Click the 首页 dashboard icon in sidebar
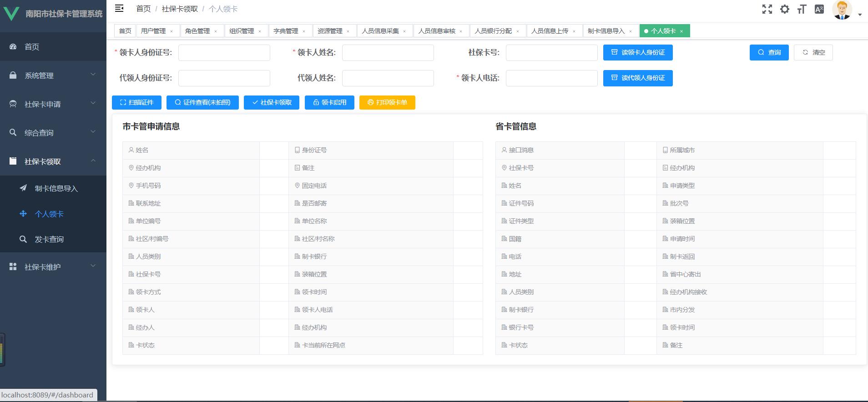The width and height of the screenshot is (868, 402). (13, 46)
